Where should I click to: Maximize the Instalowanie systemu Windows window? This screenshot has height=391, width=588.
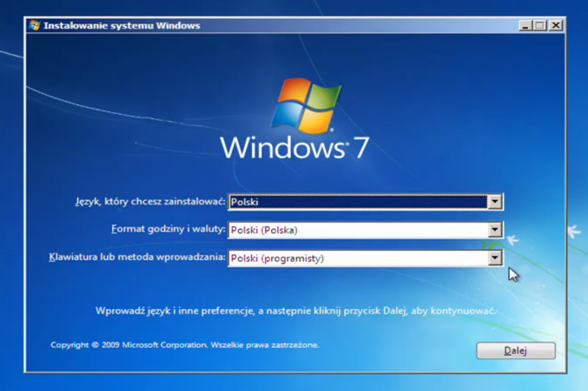540,26
